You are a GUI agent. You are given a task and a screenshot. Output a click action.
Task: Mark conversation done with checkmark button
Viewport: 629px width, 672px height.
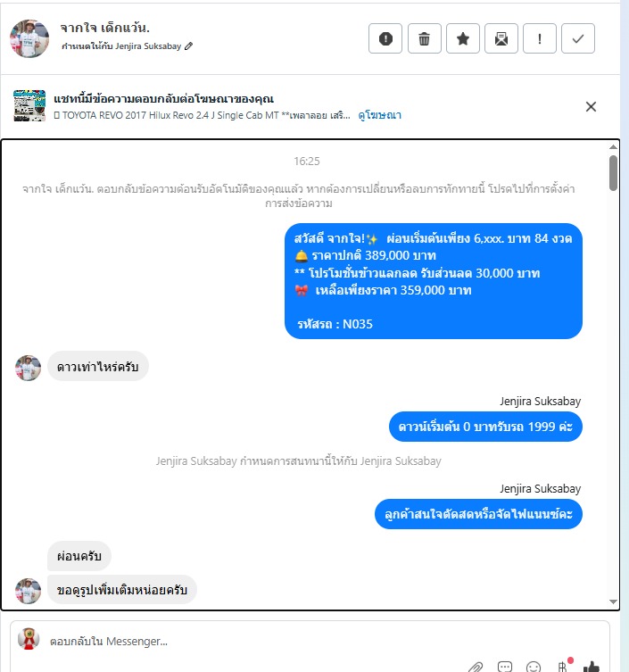pyautogui.click(x=578, y=38)
